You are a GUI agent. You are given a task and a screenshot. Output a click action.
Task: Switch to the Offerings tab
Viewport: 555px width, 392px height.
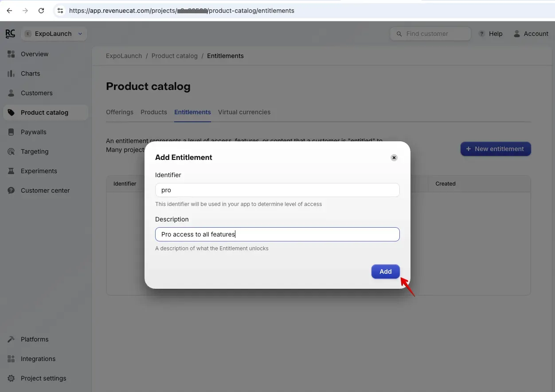120,112
